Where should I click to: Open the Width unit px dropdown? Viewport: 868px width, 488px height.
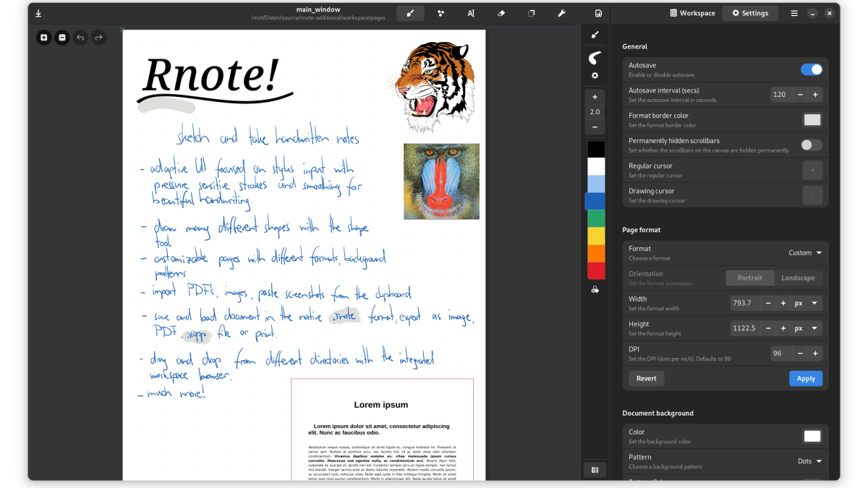pos(807,303)
